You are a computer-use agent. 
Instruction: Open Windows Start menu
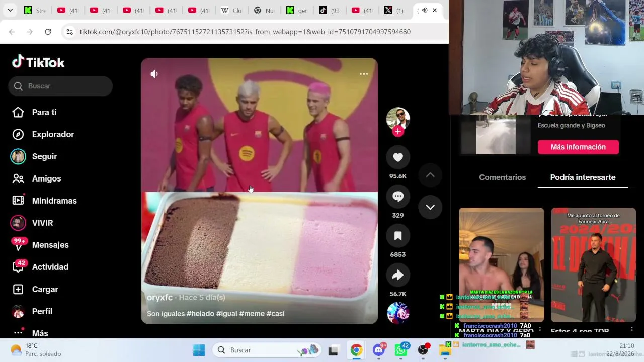tap(199, 350)
